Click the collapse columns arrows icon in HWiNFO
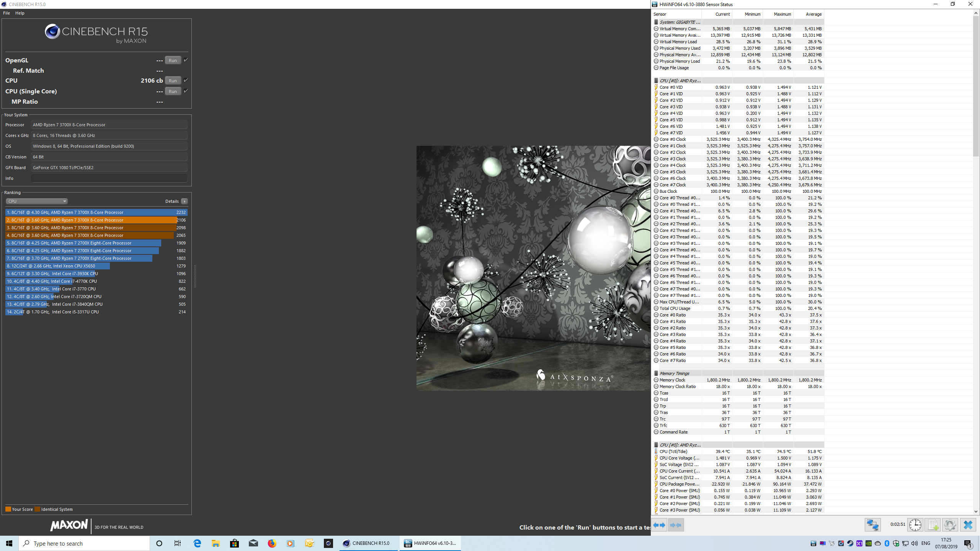Screen dimensions: 980x551 (x=676, y=525)
